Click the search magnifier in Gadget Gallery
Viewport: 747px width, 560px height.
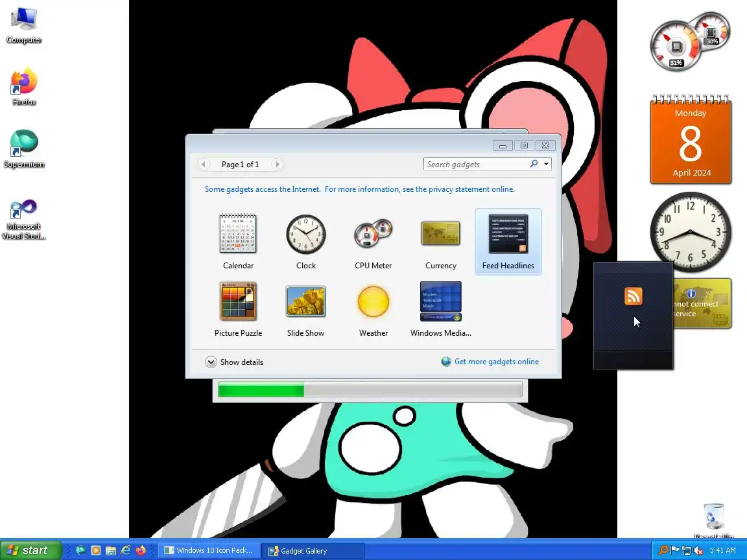tap(534, 164)
